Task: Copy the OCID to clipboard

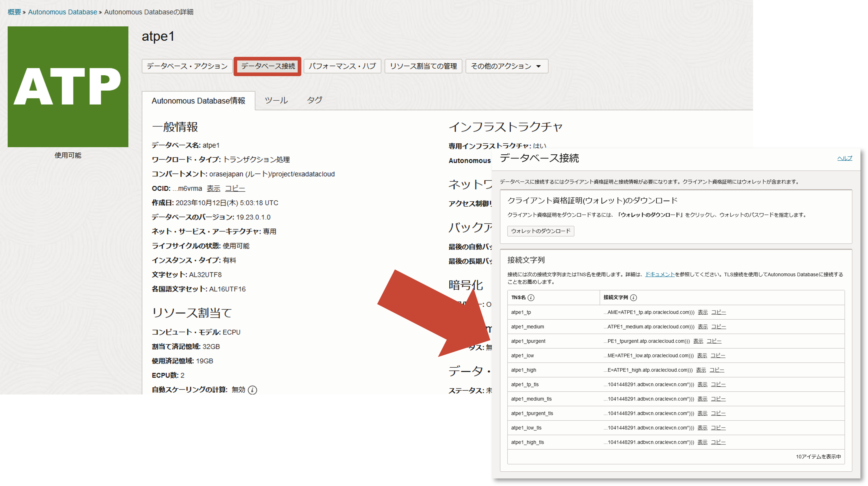Action: click(235, 189)
